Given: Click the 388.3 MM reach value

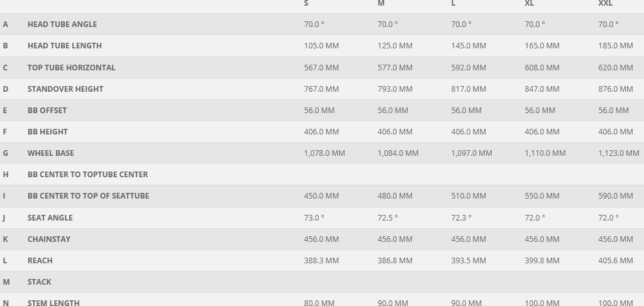Looking at the screenshot, I should pyautogui.click(x=321, y=261).
